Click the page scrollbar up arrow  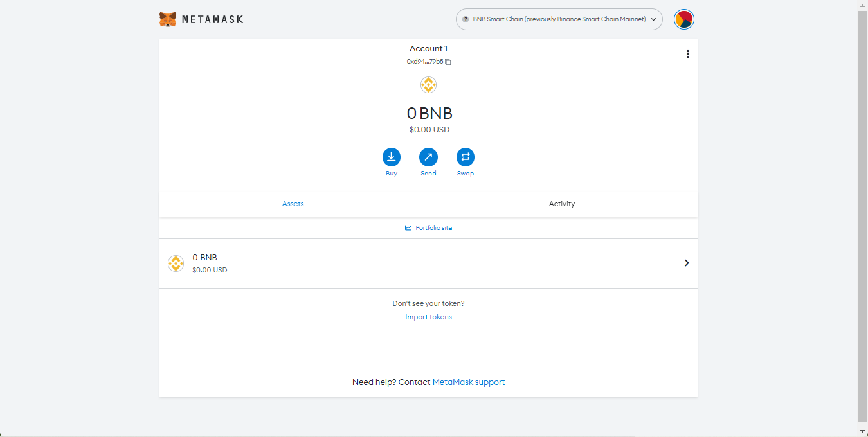coord(863,5)
